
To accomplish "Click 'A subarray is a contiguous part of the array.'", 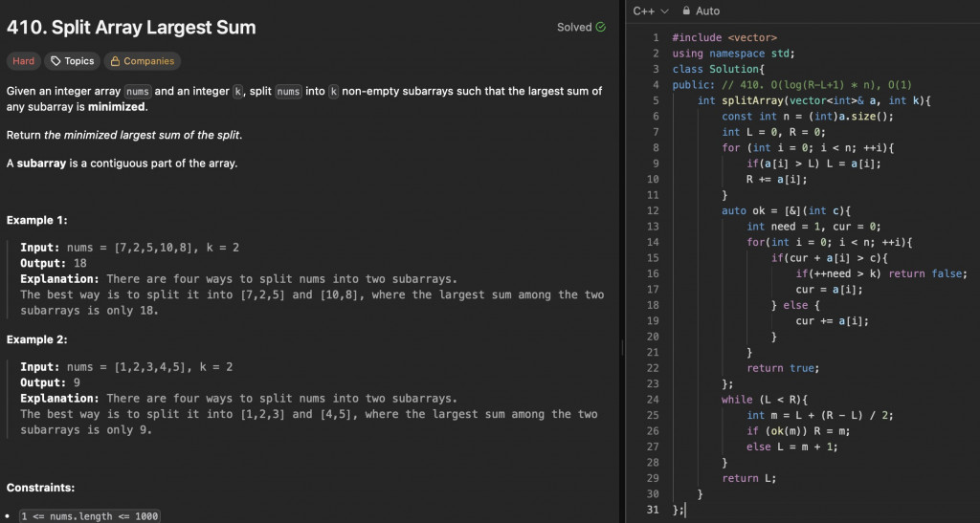I will 122,163.
